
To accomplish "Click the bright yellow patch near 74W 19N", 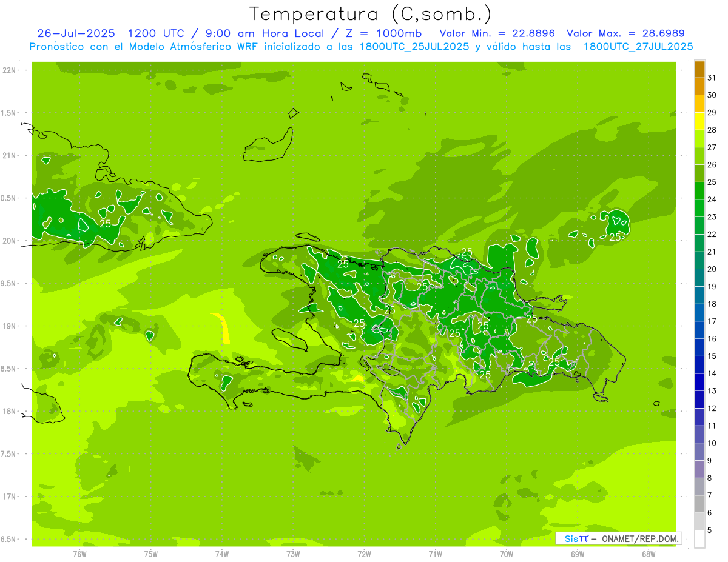I will (x=223, y=328).
